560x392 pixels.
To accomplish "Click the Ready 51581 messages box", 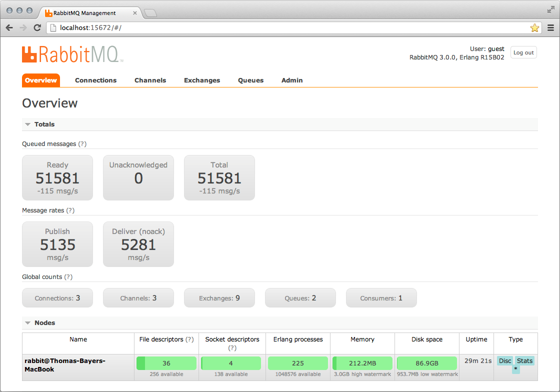I will tap(57, 177).
